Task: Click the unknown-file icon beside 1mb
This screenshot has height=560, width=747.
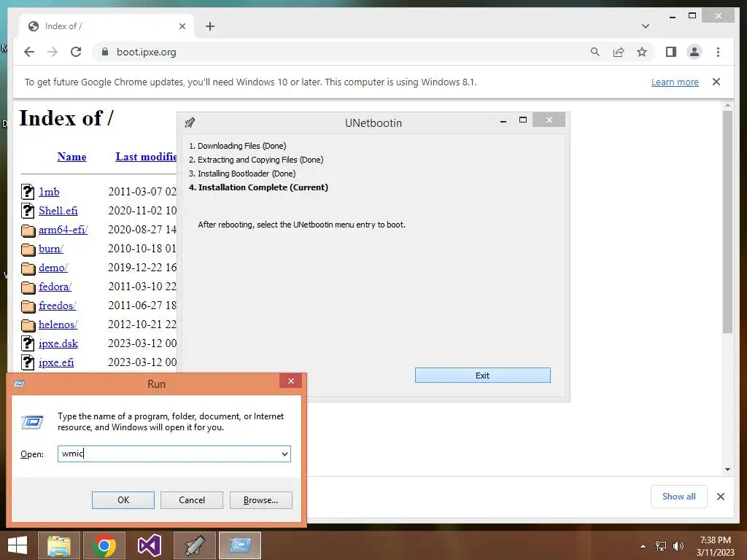Action: pyautogui.click(x=28, y=192)
